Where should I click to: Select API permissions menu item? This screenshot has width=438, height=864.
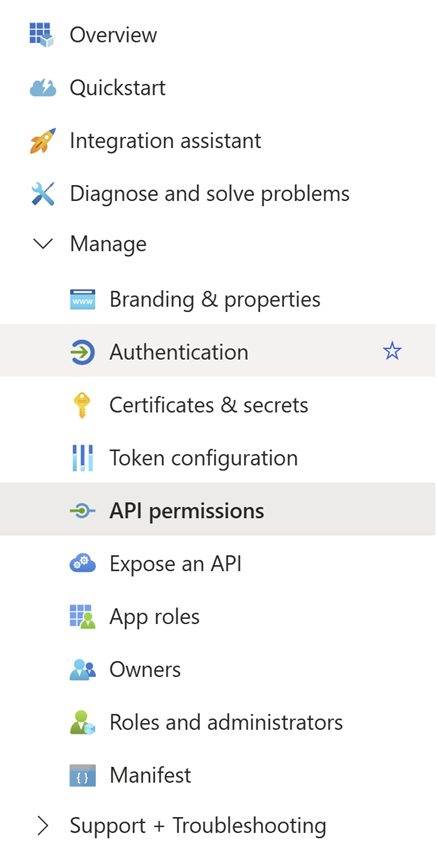pos(218,511)
